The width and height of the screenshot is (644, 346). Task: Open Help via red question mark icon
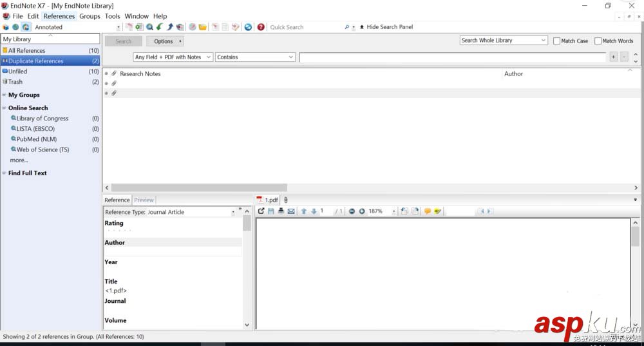point(261,27)
